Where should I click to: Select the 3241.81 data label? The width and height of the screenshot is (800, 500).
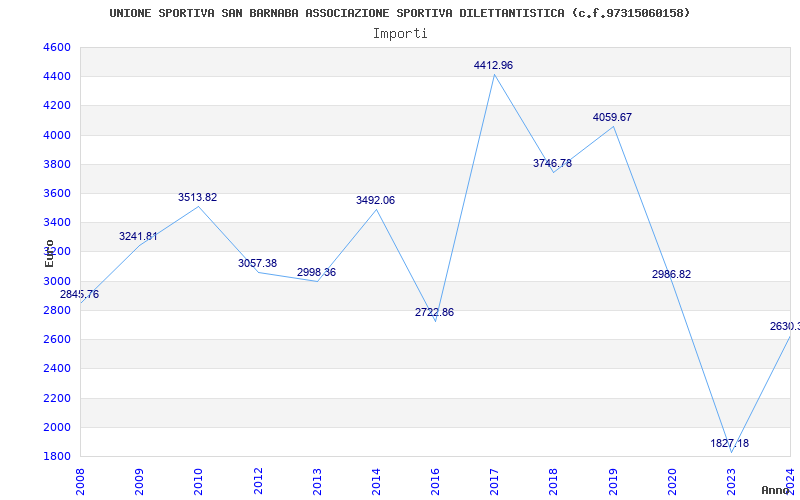pyautogui.click(x=138, y=236)
